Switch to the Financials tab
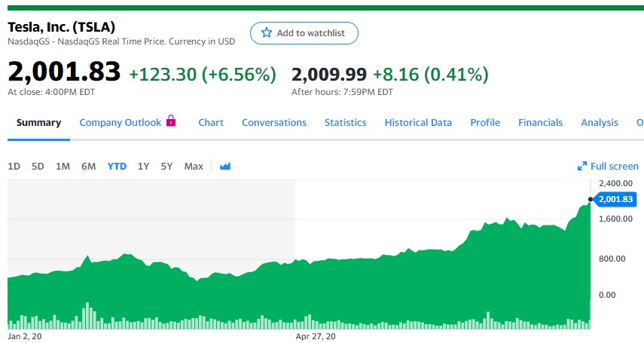 point(541,123)
